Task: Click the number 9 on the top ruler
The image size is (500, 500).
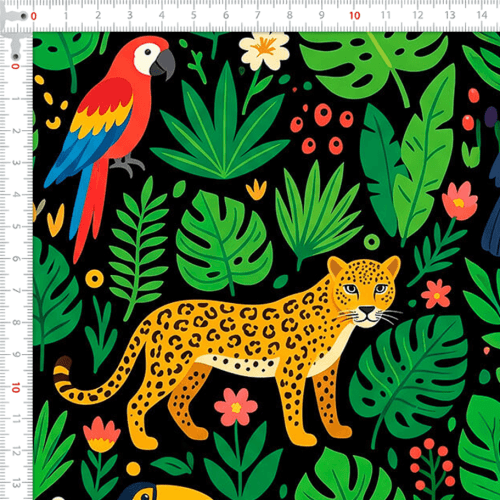Action: coord(322,15)
